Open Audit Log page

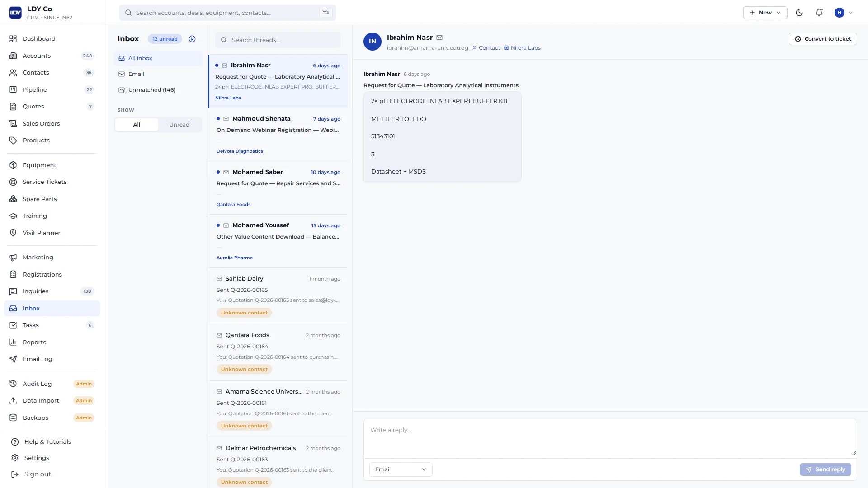52,384
